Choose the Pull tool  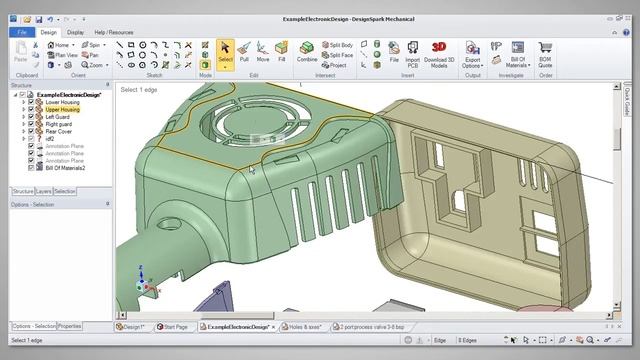point(244,52)
